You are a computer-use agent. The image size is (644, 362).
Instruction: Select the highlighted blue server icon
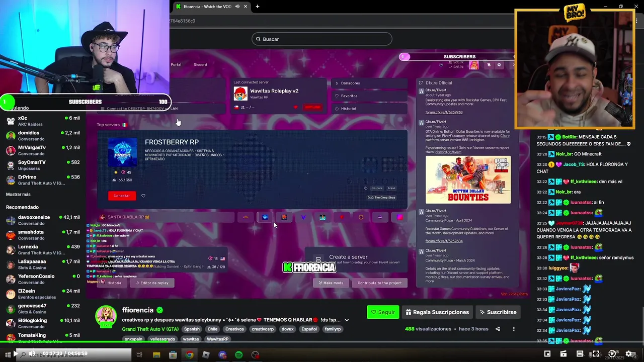(265, 217)
